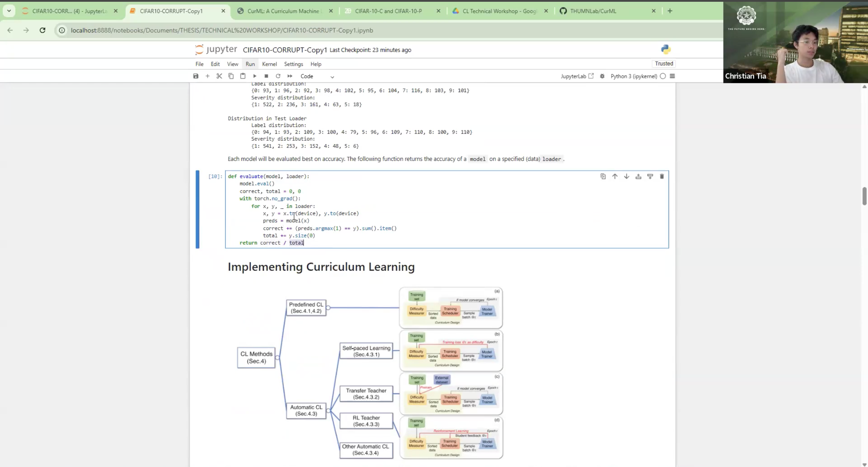Open the File menu
Image resolution: width=868 pixels, height=467 pixels.
click(x=200, y=64)
